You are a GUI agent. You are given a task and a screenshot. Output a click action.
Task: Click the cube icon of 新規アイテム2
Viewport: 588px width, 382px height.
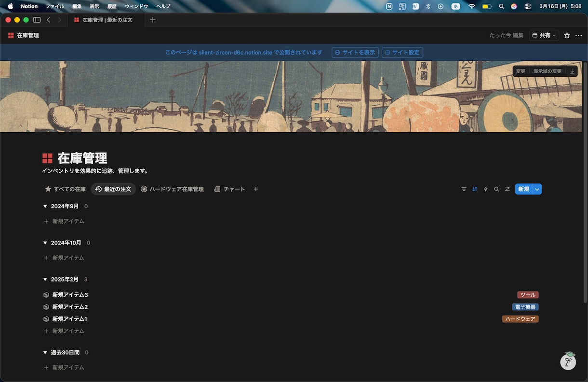(46, 307)
